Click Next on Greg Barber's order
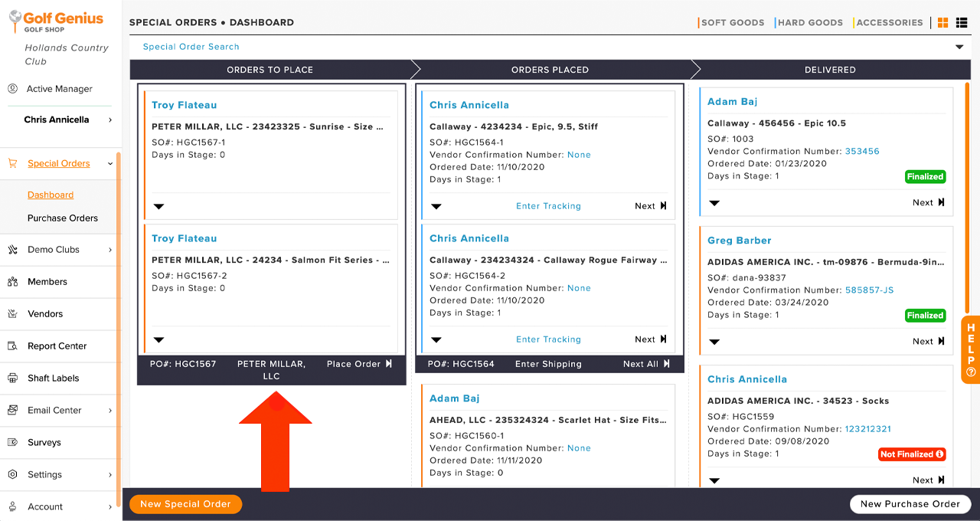This screenshot has width=980, height=521. (x=929, y=342)
